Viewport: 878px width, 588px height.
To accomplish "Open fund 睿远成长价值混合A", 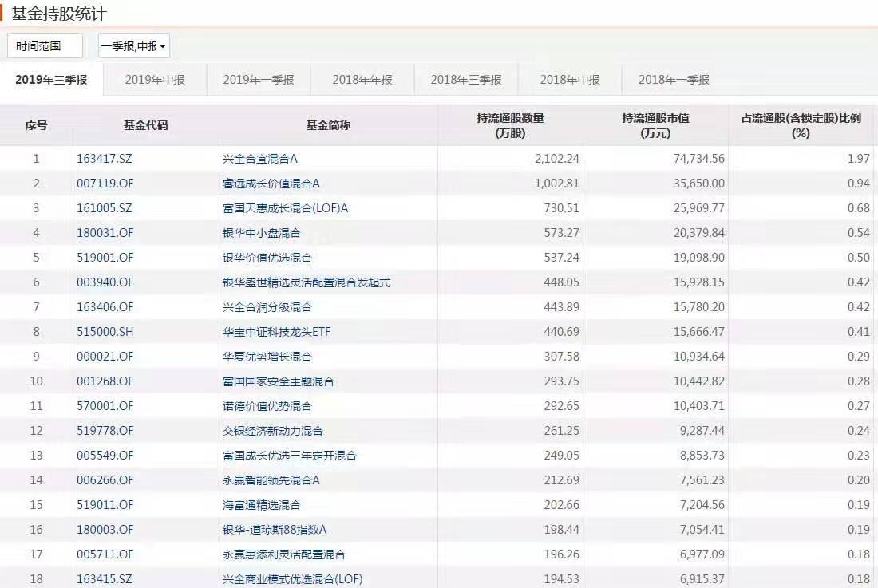I will (x=271, y=184).
